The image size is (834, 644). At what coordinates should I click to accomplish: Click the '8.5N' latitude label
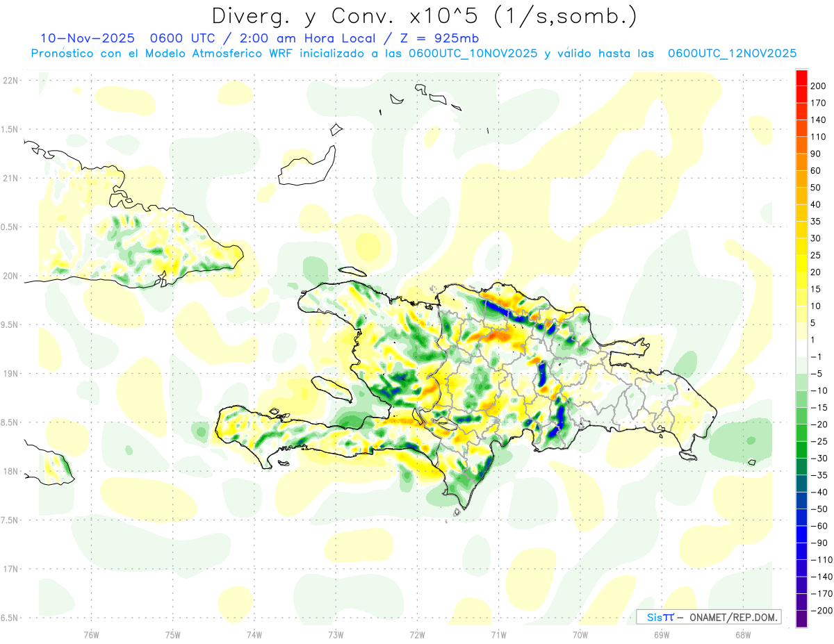coord(10,422)
